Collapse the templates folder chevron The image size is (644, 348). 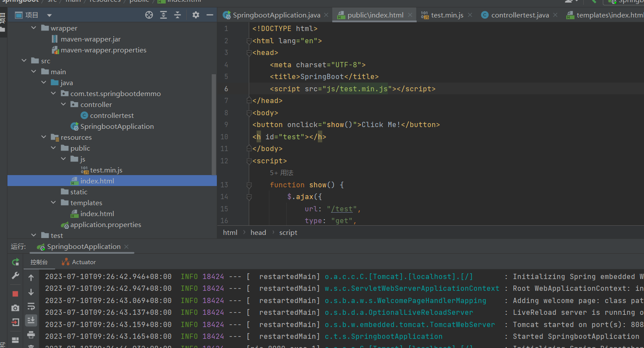54,203
